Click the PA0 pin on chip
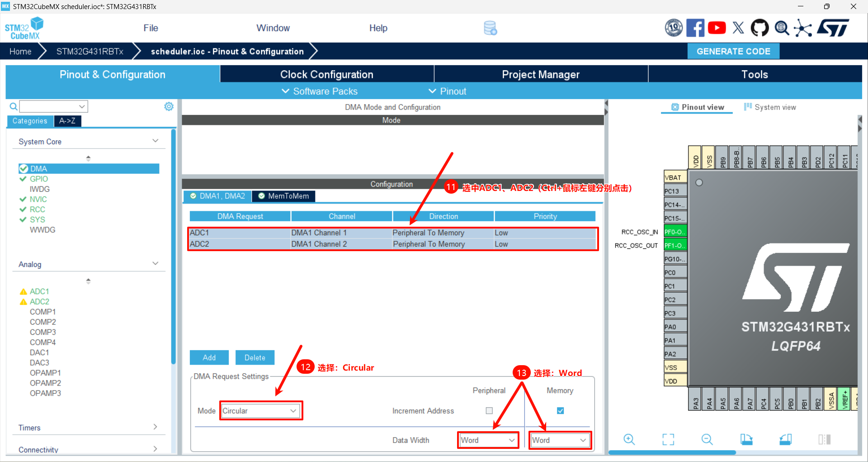Image resolution: width=868 pixels, height=462 pixels. click(x=675, y=327)
